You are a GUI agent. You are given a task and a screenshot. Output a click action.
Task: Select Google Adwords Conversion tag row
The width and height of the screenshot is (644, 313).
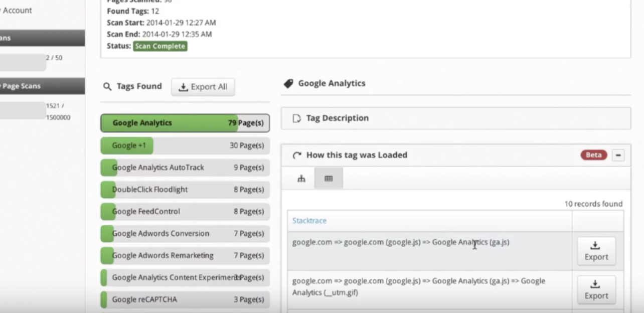[185, 234]
